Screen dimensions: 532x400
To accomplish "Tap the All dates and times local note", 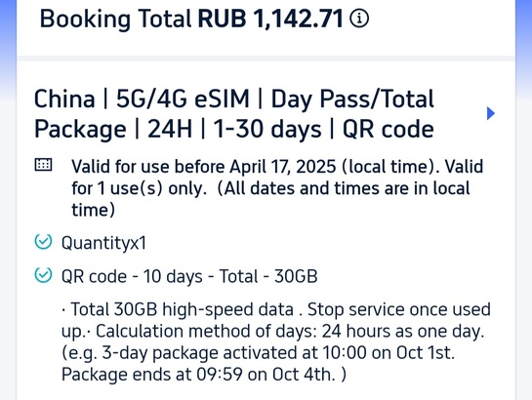I will (x=270, y=199).
